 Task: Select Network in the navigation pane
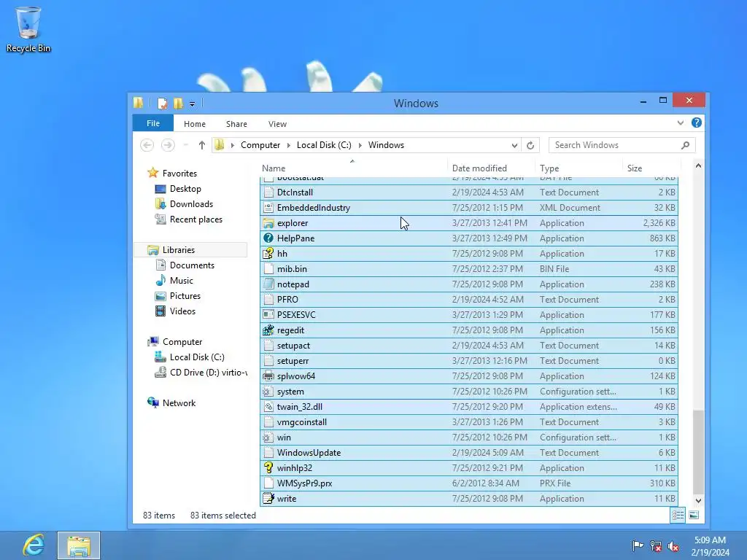[x=179, y=402]
